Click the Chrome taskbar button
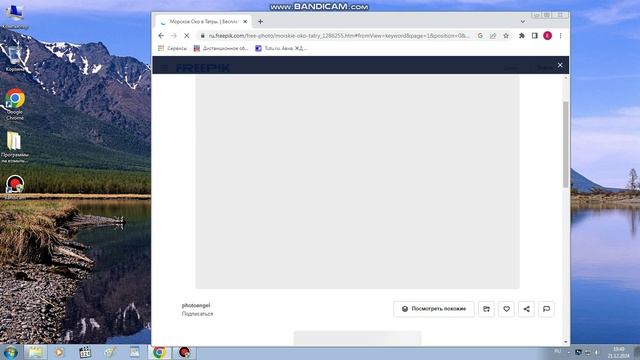Screen dimensions: 640x360 tap(160, 352)
